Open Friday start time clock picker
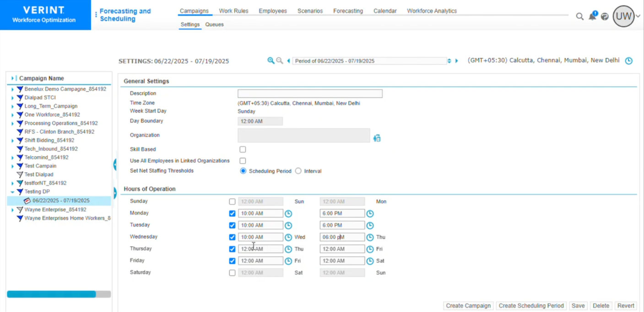 288,261
